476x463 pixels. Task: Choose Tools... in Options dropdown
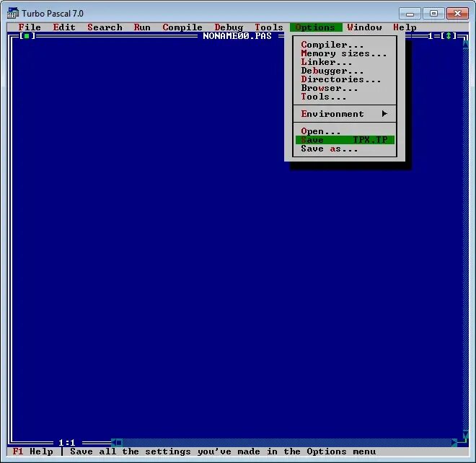click(x=345, y=97)
